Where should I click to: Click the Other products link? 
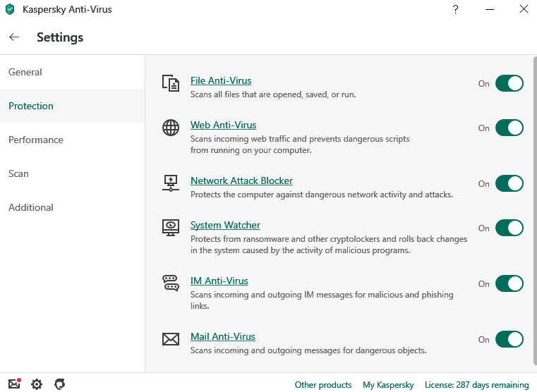point(323,385)
